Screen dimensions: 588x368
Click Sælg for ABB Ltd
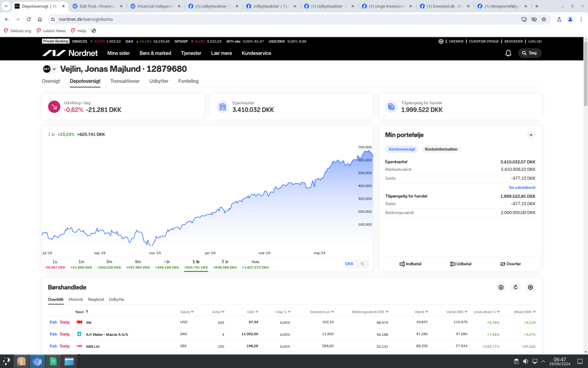(x=64, y=346)
